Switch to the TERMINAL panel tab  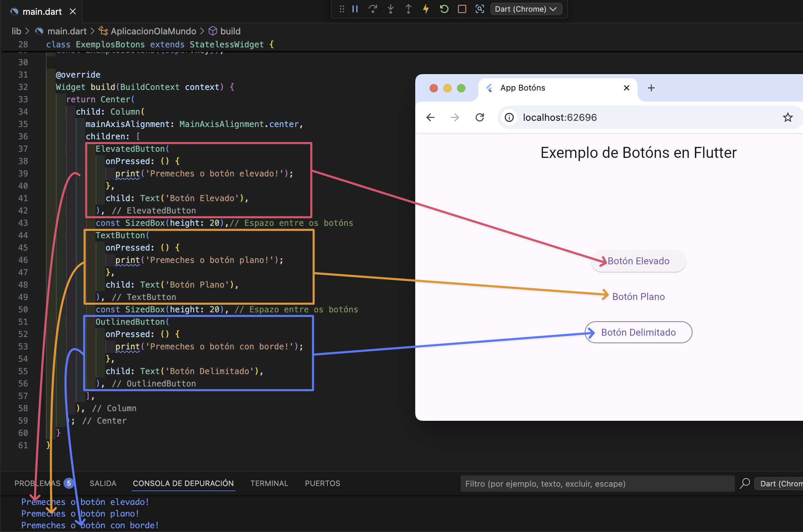[269, 483]
